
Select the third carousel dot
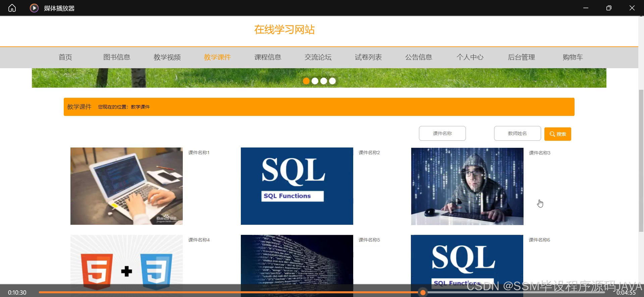coord(324,81)
